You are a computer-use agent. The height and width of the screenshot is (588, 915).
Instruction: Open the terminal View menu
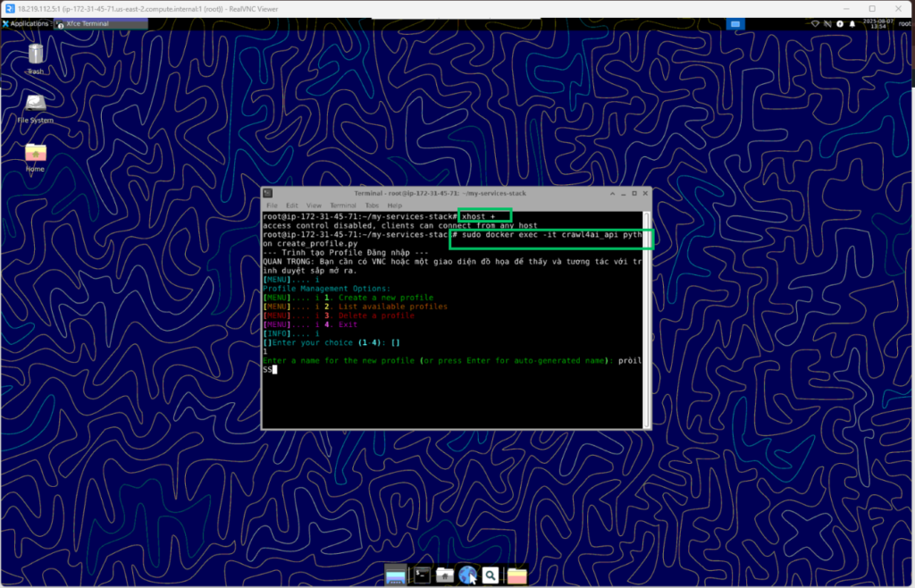pos(314,206)
